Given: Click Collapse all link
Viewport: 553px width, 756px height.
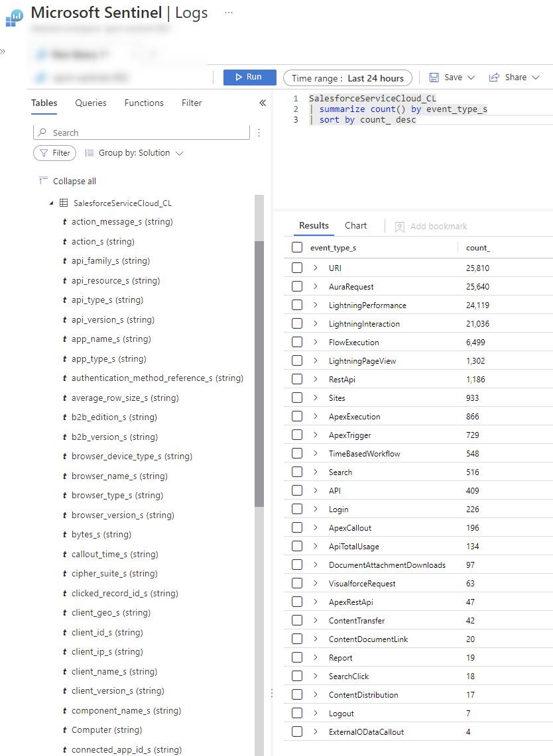Looking at the screenshot, I should [x=74, y=182].
